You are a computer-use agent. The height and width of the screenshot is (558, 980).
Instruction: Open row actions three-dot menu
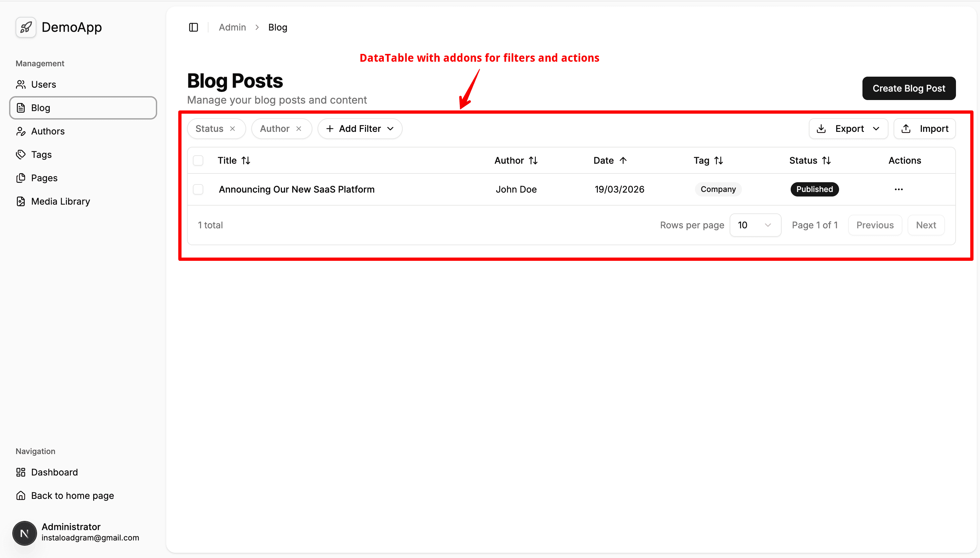point(898,189)
